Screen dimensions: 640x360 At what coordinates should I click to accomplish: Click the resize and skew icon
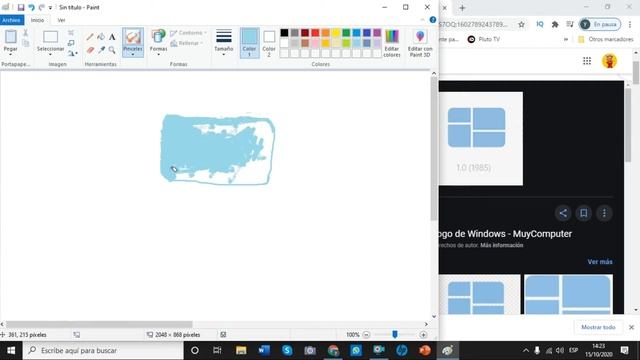click(x=71, y=43)
